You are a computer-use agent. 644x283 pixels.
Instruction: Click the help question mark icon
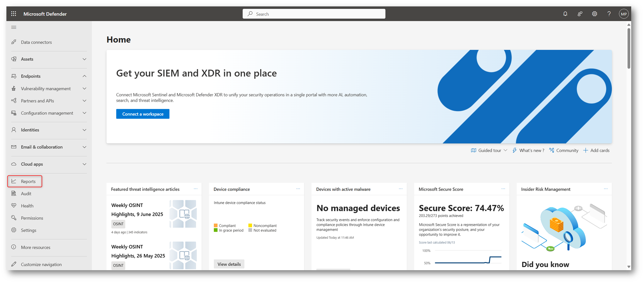click(x=609, y=14)
